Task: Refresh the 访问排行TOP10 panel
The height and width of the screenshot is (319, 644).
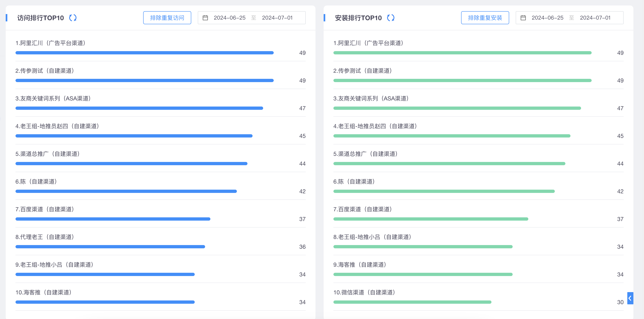Action: [x=73, y=18]
